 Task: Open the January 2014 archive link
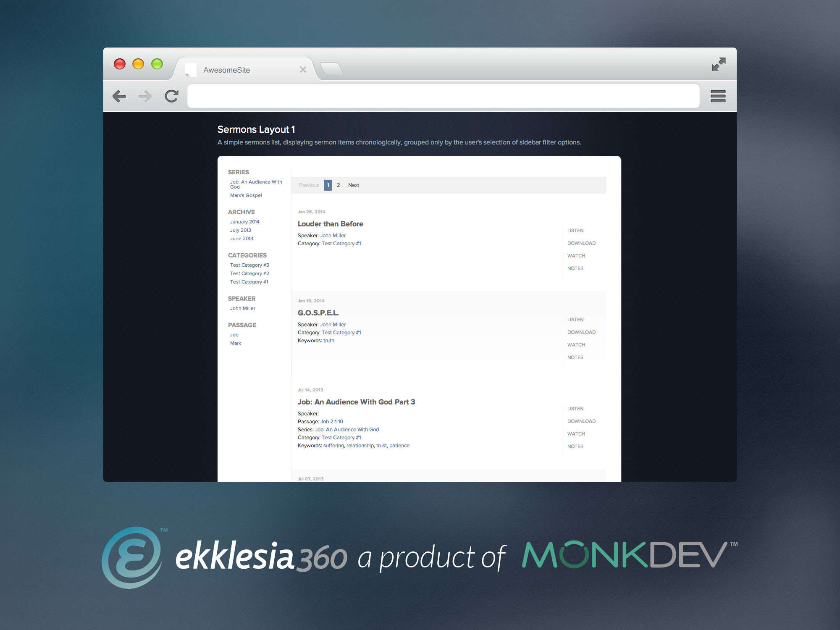coord(244,222)
